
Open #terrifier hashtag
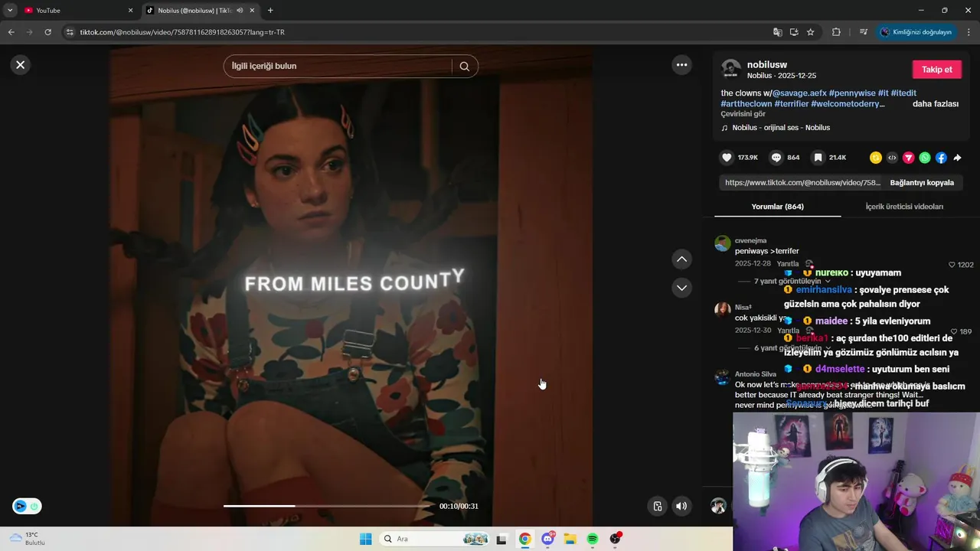click(791, 104)
